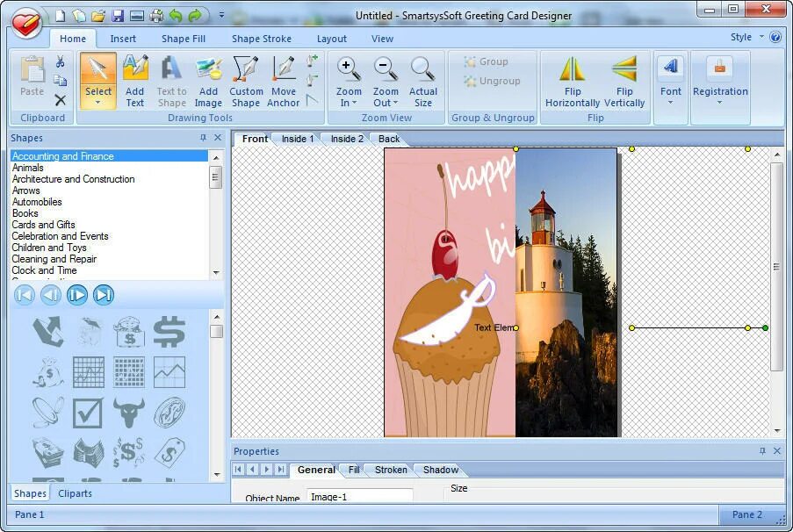Image resolution: width=793 pixels, height=532 pixels.
Task: Open an existing card file
Action: (x=98, y=16)
